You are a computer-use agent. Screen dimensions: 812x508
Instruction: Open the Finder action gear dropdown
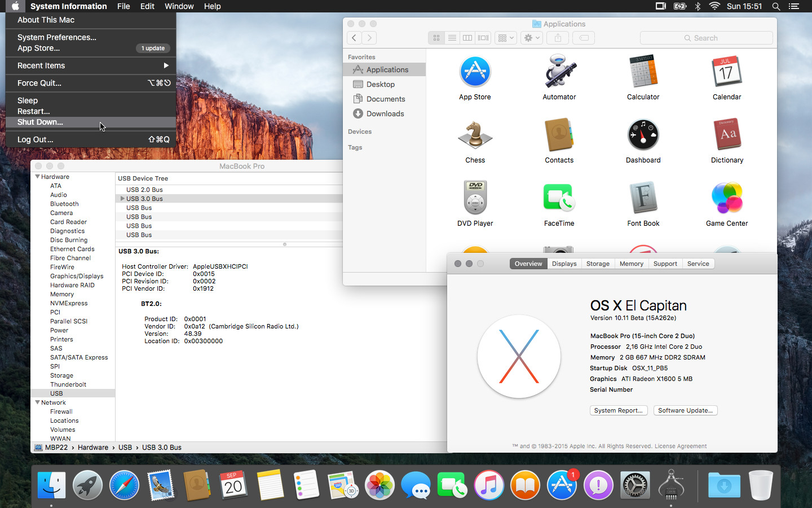click(x=531, y=38)
